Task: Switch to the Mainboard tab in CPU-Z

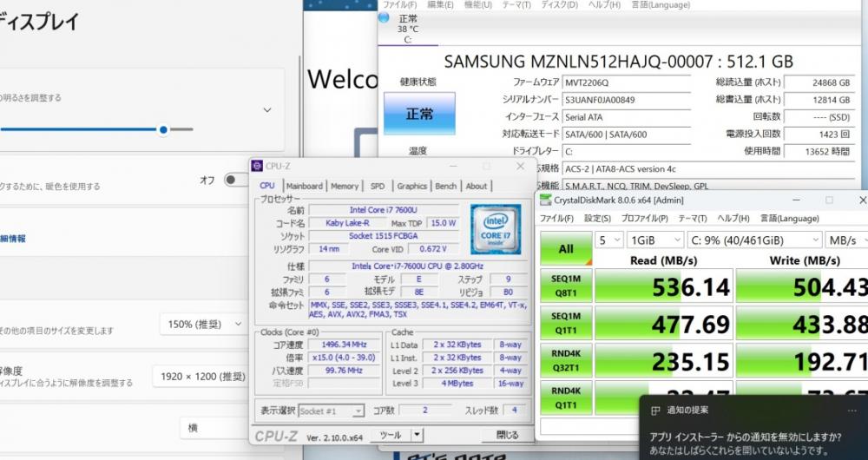Action: [305, 186]
